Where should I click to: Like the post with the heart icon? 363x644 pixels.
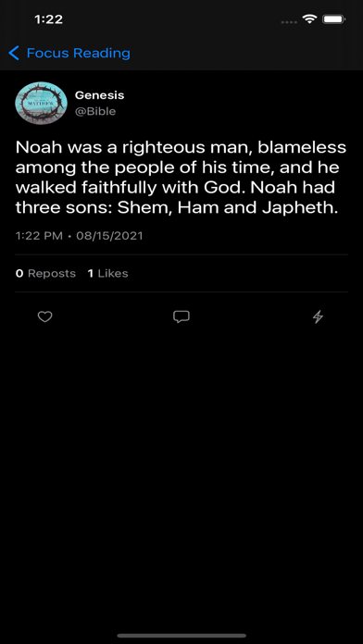point(44,316)
